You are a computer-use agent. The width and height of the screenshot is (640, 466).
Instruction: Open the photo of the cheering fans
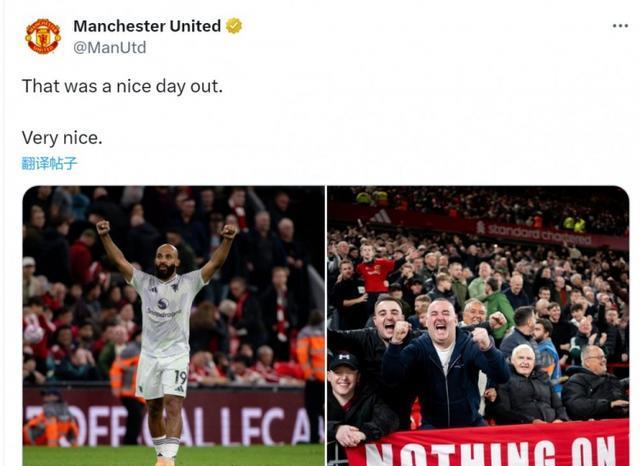pos(478,326)
